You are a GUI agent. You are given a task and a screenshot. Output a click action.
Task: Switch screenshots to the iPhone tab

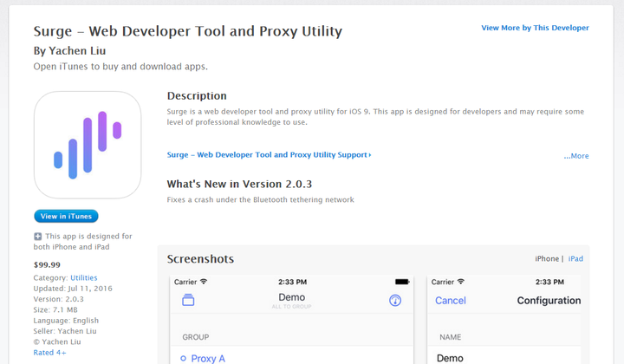point(547,259)
